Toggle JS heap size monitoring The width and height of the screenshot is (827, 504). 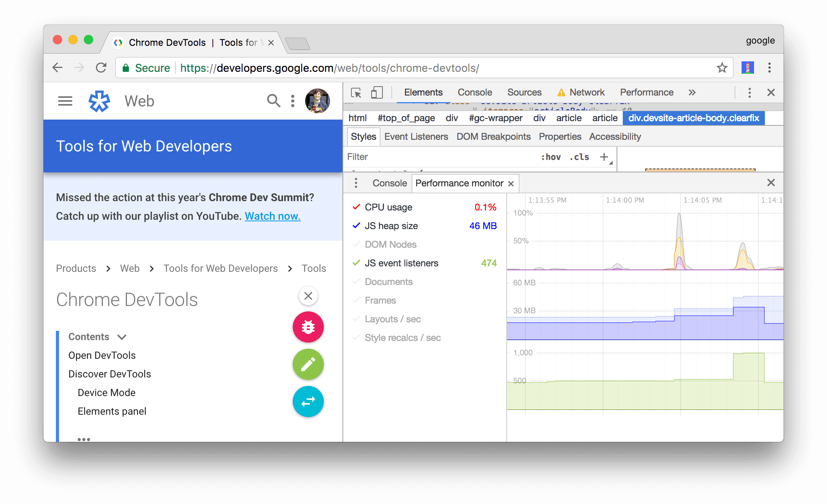pos(354,226)
